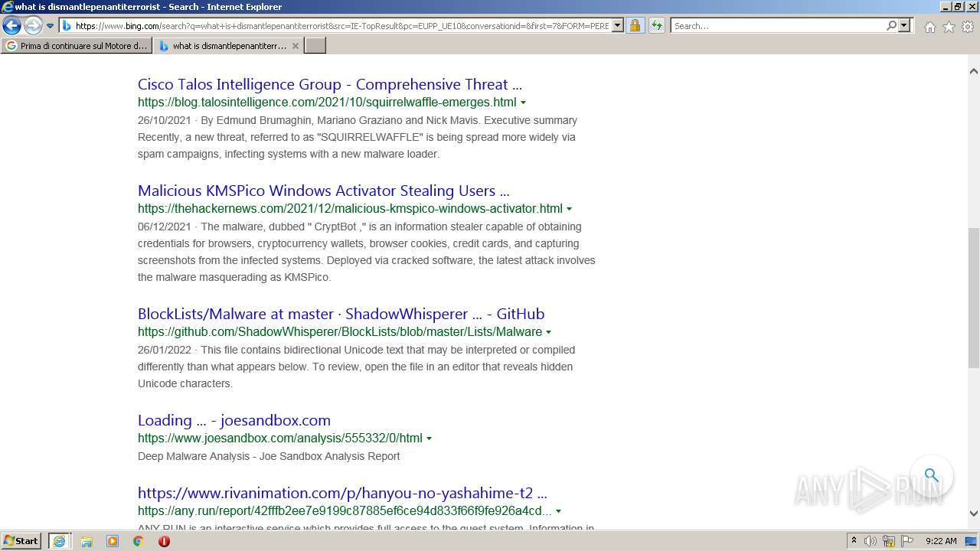Click the red antivirus taskbar icon
This screenshot has height=551, width=980.
[164, 541]
